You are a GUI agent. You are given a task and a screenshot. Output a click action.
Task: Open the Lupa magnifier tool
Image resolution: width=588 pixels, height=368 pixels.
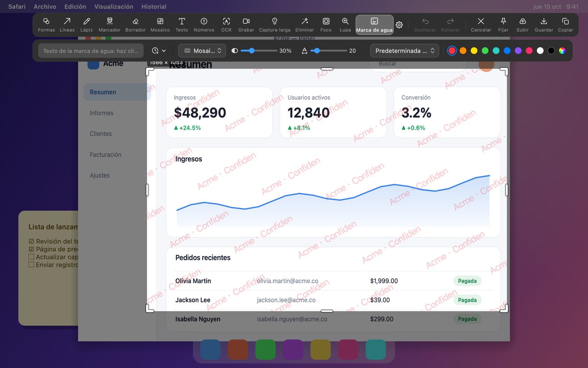tap(345, 25)
